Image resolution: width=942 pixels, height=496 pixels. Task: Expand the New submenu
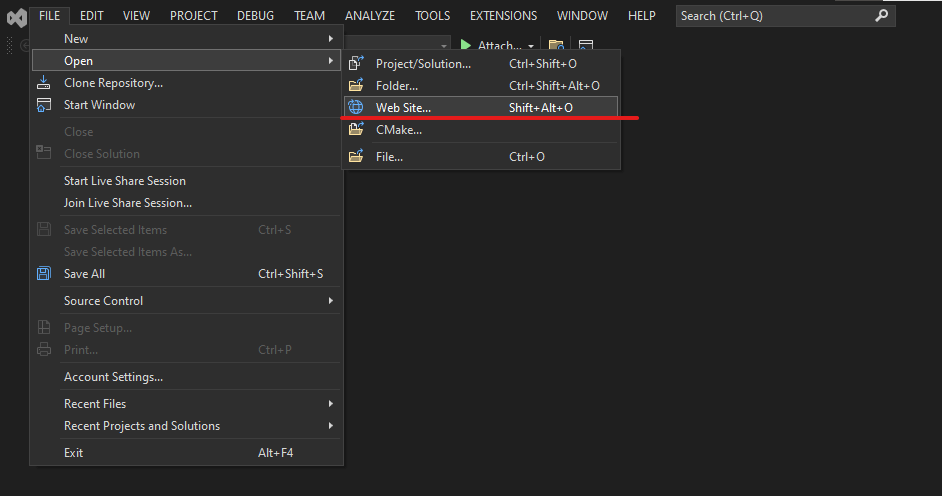(186, 38)
